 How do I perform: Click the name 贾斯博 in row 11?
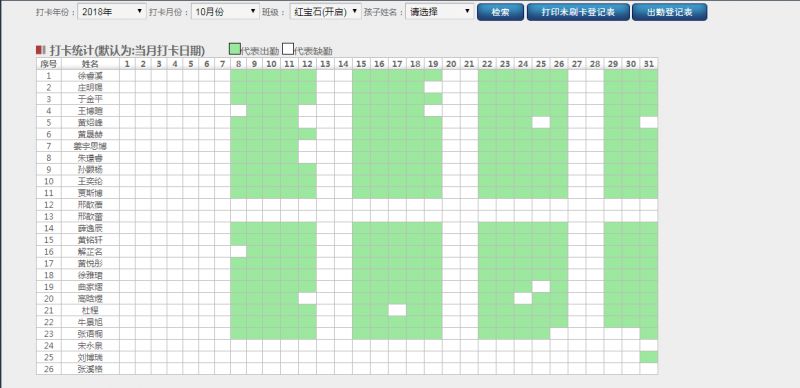coord(90,193)
